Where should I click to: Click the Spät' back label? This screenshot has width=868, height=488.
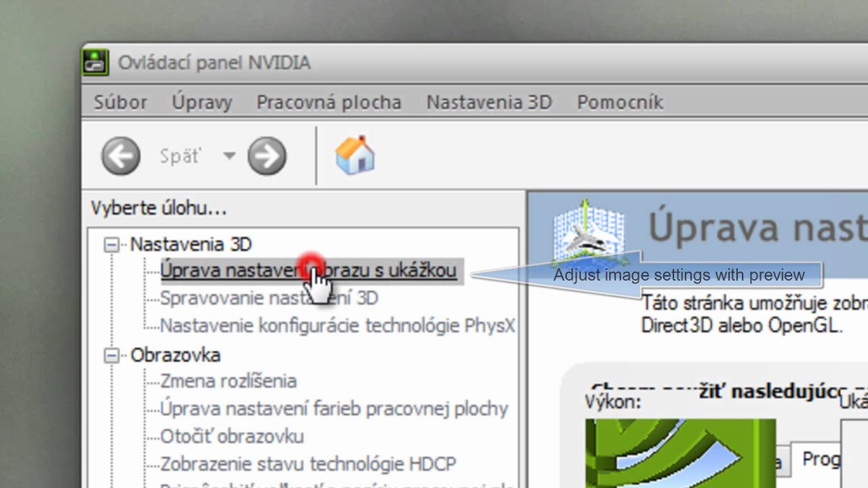point(180,156)
